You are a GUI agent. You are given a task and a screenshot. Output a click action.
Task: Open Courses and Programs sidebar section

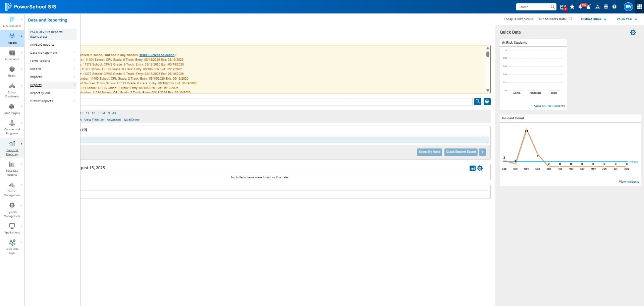12,127
